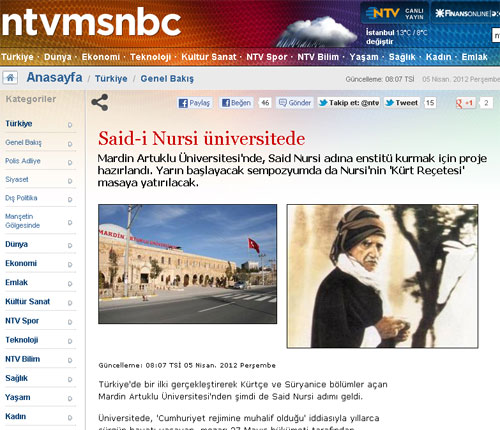Image resolution: width=500 pixels, height=430 pixels.
Task: Click the Google +1 button
Action: (x=465, y=103)
